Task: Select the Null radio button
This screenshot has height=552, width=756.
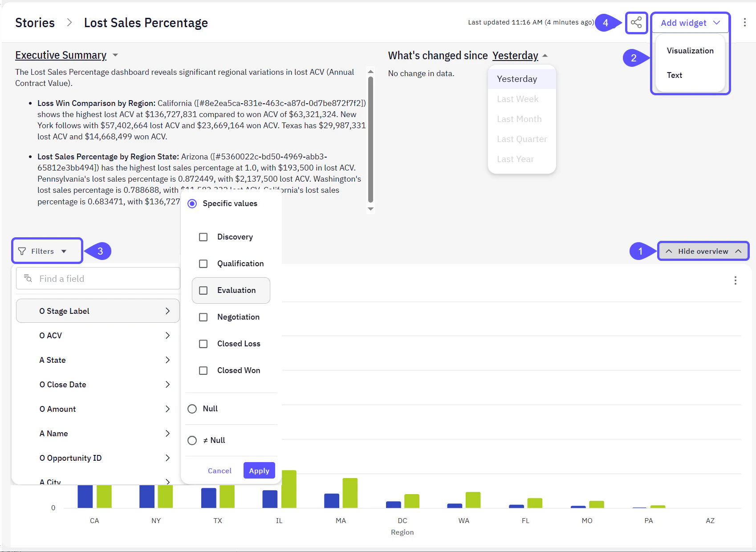Action: pyautogui.click(x=192, y=409)
